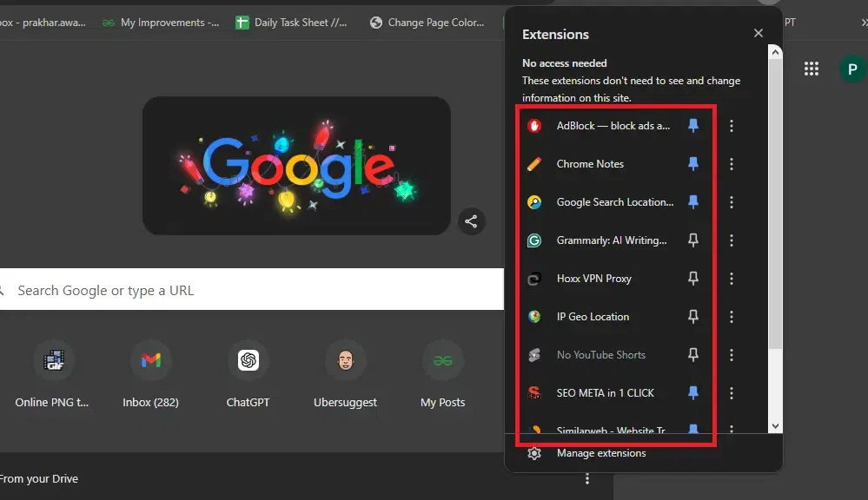Open more options for Google Search Location
The width and height of the screenshot is (868, 500).
coord(732,202)
